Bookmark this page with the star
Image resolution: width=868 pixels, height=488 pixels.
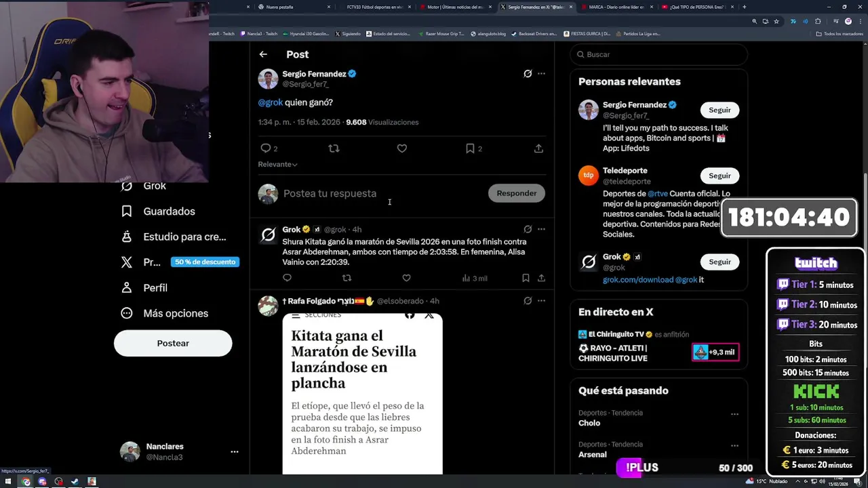pos(777,21)
